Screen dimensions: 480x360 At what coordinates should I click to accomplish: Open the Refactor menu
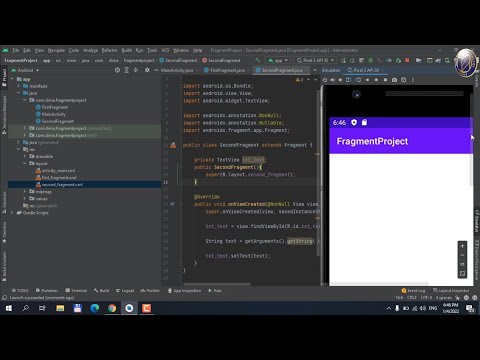point(109,50)
